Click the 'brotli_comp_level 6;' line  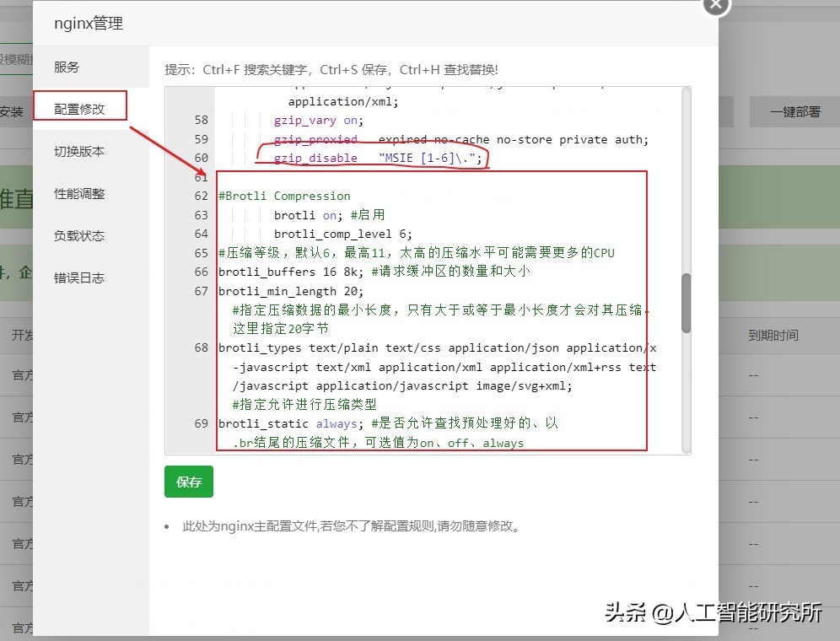click(x=343, y=234)
